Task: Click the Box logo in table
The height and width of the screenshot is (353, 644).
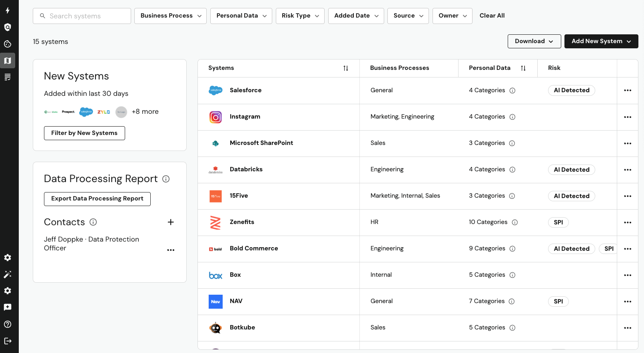Action: coord(215,276)
